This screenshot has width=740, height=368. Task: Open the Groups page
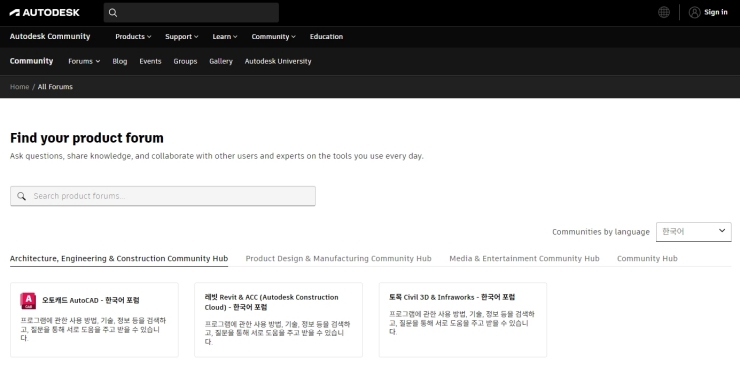click(185, 61)
